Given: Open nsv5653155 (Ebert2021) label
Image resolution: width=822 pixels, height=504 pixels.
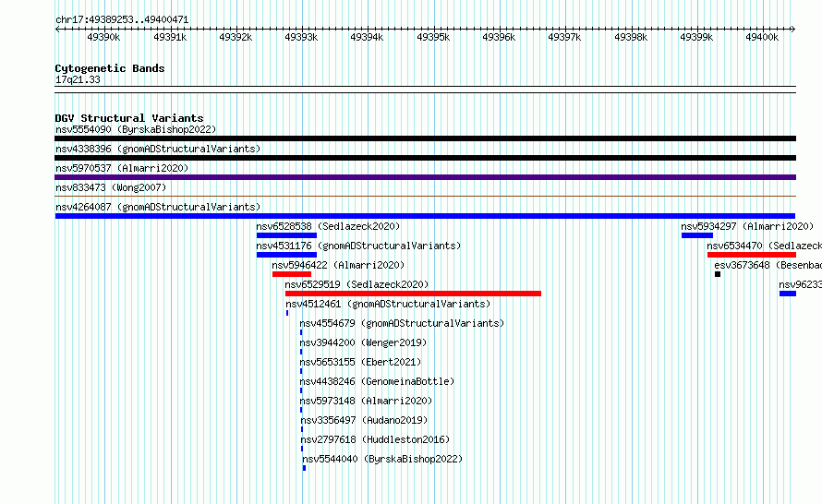Looking at the screenshot, I should click(360, 362).
